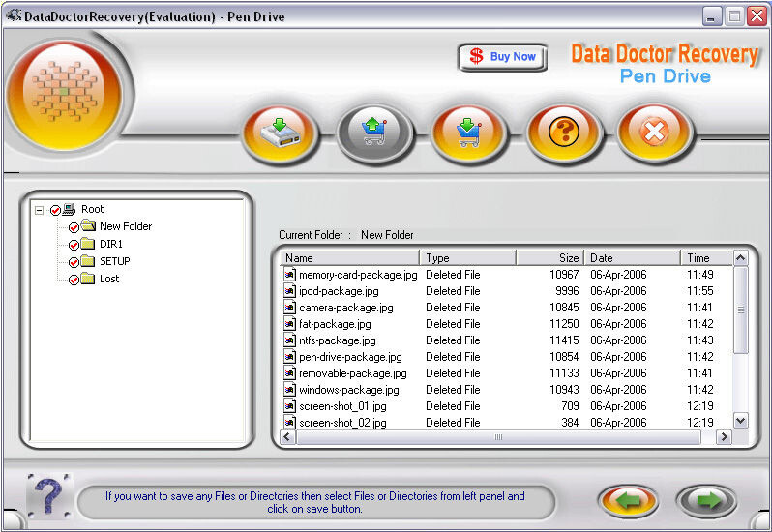Select DIR1 folder in the tree
Image resolution: width=772 pixels, height=532 pixels.
coord(111,244)
